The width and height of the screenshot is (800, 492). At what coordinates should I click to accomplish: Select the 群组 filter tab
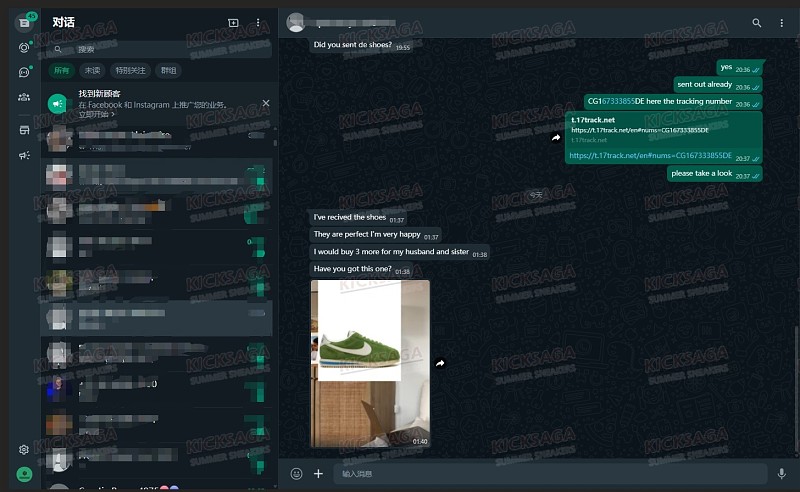pyautogui.click(x=168, y=70)
